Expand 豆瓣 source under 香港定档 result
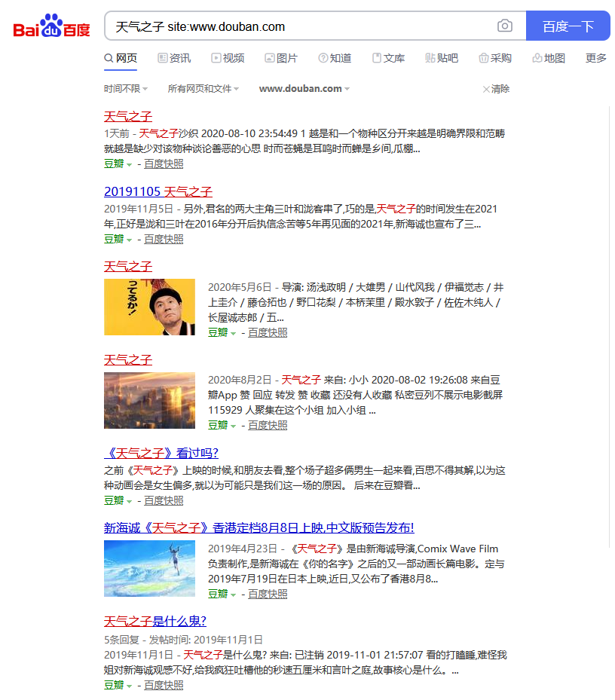This screenshot has height=700, width=615. [x=222, y=595]
